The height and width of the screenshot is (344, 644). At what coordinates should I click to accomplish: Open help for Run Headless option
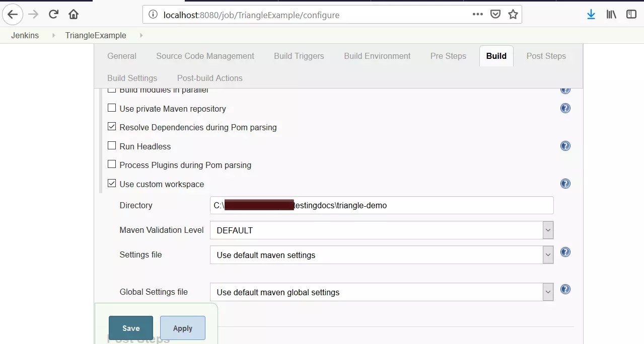pyautogui.click(x=565, y=146)
